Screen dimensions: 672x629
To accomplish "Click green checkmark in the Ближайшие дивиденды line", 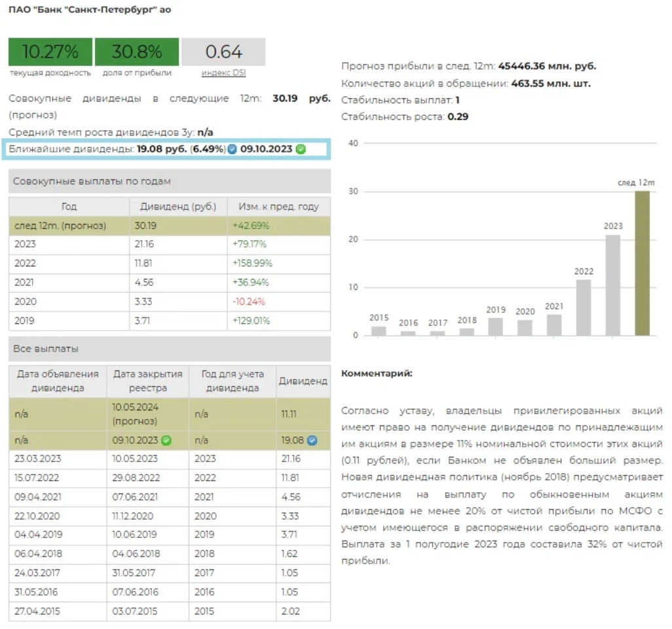I will click(301, 149).
